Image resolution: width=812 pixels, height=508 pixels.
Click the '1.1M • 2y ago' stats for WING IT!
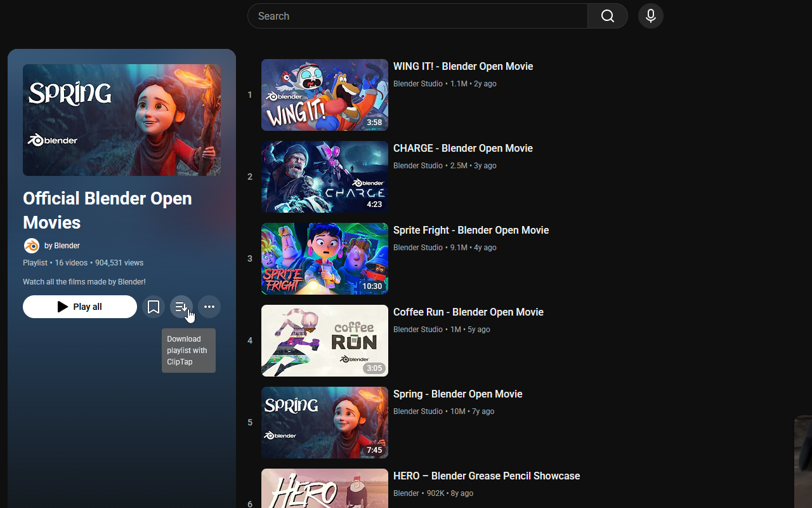[473, 84]
